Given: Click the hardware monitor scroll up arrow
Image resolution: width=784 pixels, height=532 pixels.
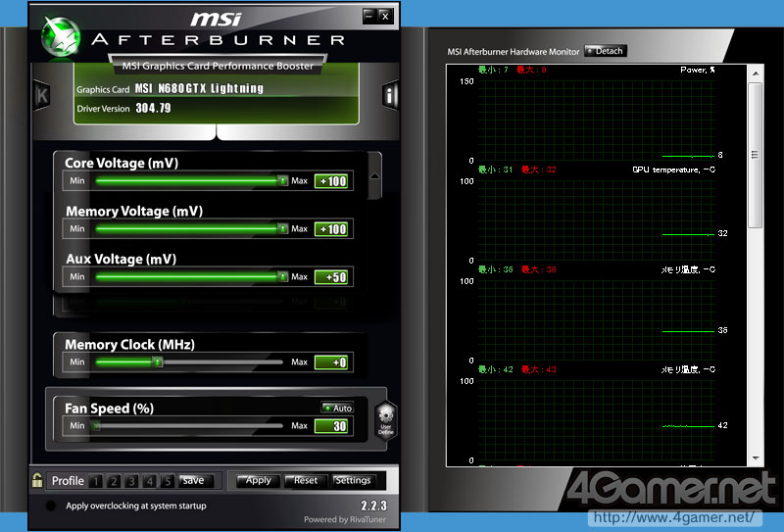Looking at the screenshot, I should (756, 73).
